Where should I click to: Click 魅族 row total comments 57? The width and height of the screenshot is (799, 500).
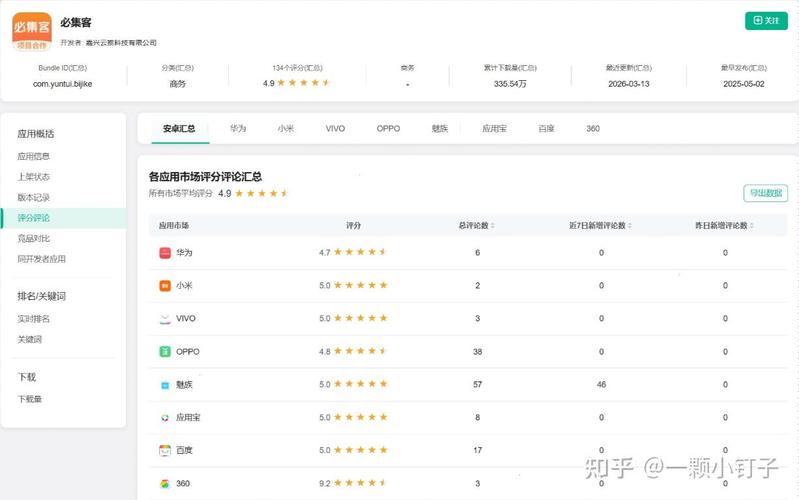[477, 385]
